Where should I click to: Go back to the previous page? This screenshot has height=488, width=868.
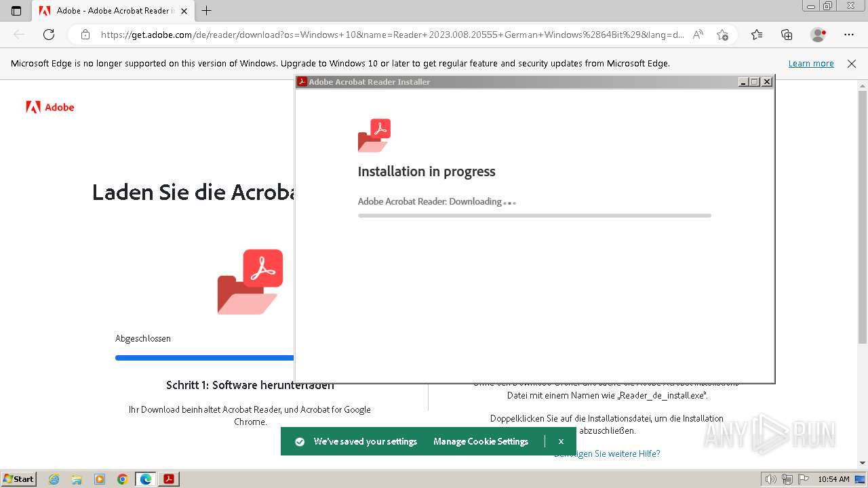19,35
